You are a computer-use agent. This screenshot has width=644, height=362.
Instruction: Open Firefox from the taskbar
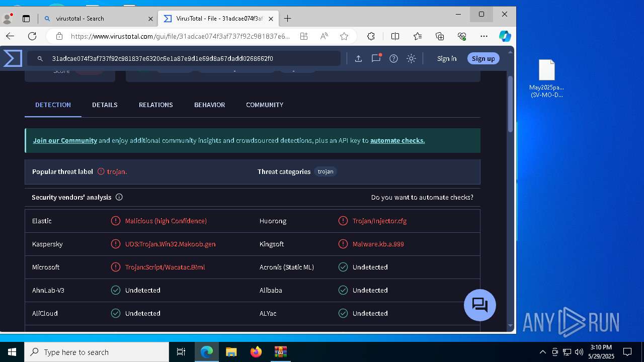pyautogui.click(x=256, y=352)
